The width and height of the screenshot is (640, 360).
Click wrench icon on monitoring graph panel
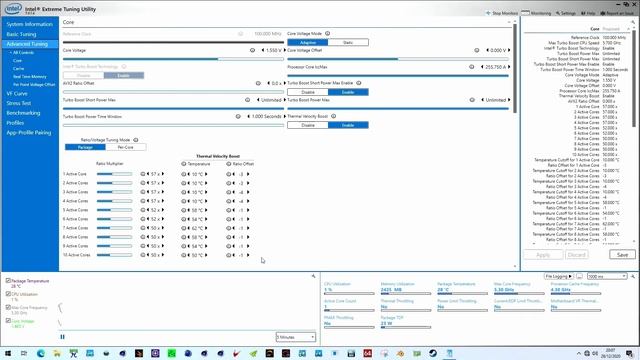pyautogui.click(x=313, y=276)
